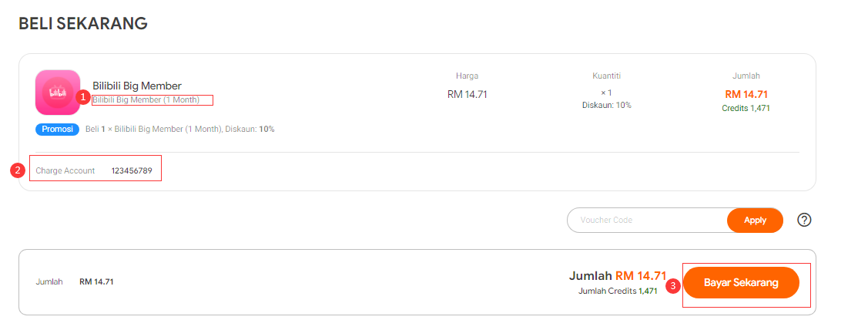
Task: Click the blue Promosi badge
Action: (58, 130)
